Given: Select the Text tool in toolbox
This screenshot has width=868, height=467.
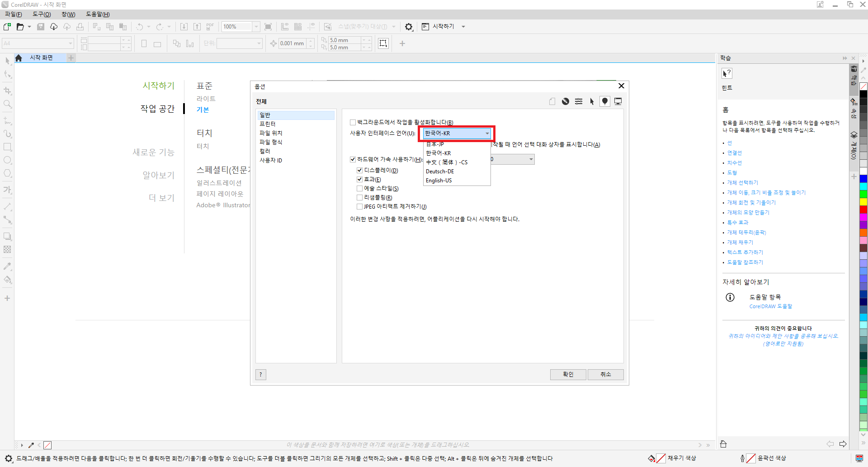Looking at the screenshot, I should (7, 190).
